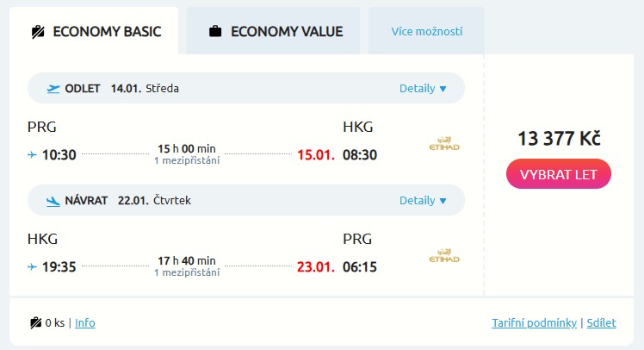Click the small plane icon next to 19:35
644x350 pixels.
(x=33, y=267)
